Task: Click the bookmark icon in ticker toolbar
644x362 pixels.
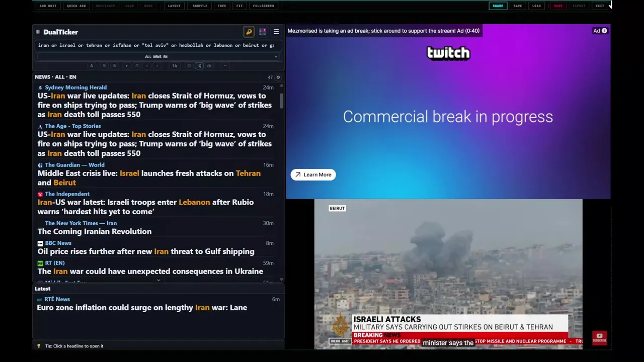Action: (x=189, y=66)
